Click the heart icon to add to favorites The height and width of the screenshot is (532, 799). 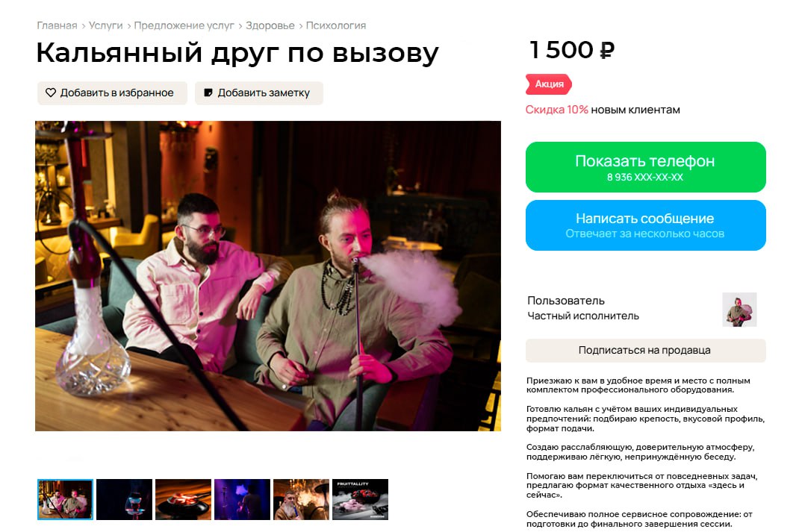[51, 93]
